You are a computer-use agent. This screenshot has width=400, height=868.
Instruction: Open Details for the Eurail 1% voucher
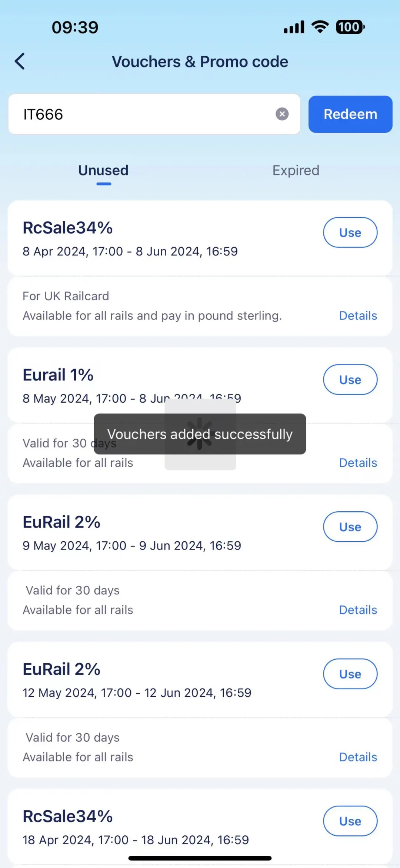(x=358, y=463)
